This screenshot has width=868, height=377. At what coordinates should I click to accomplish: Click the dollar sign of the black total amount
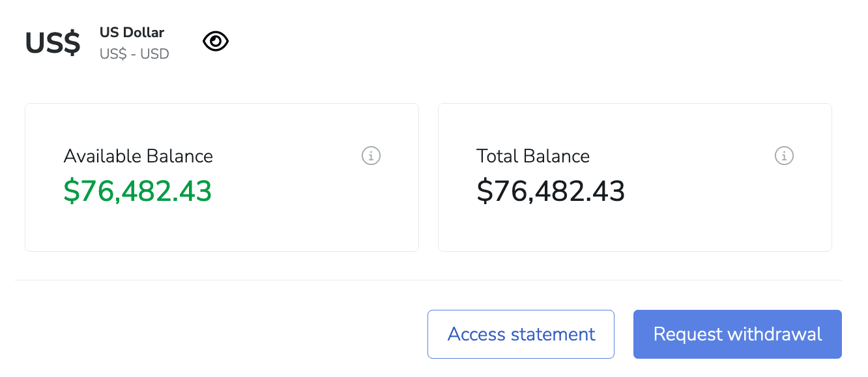(484, 191)
